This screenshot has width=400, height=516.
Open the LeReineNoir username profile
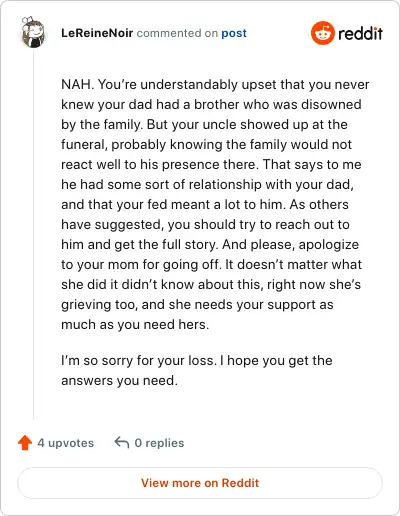click(x=97, y=33)
